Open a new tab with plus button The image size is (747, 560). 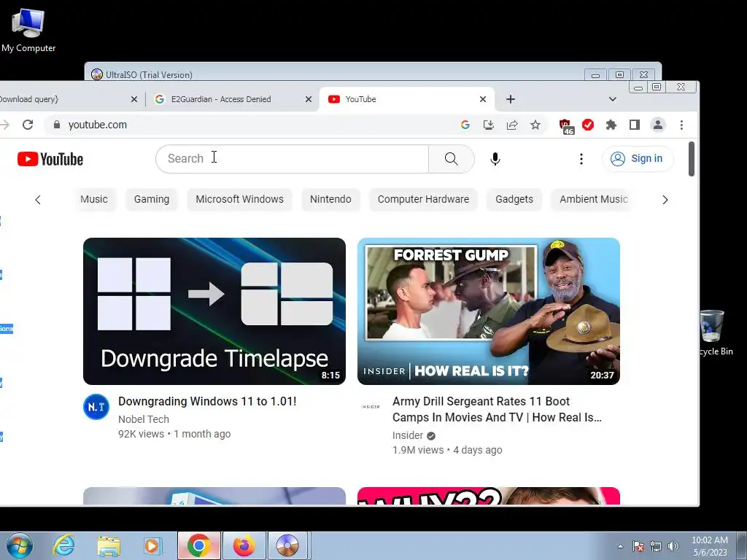click(510, 99)
